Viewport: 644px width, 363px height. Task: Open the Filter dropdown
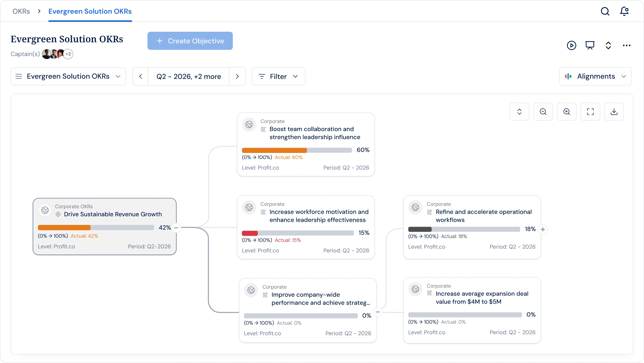click(278, 76)
